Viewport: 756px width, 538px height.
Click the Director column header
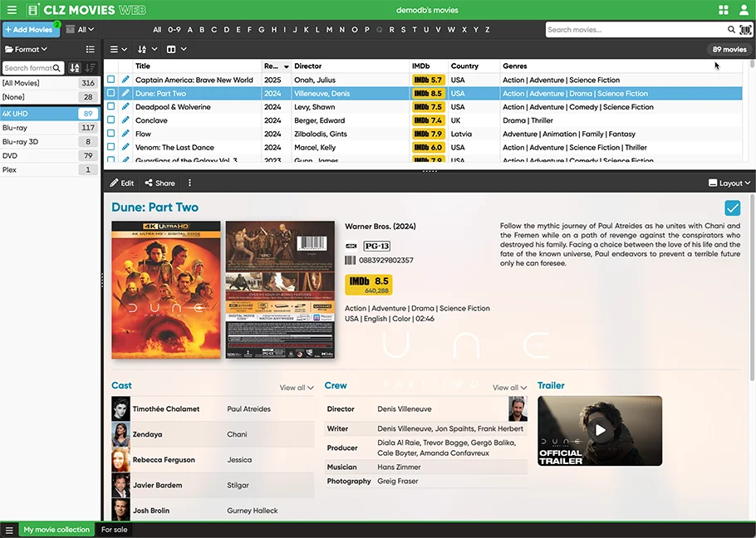click(350, 66)
